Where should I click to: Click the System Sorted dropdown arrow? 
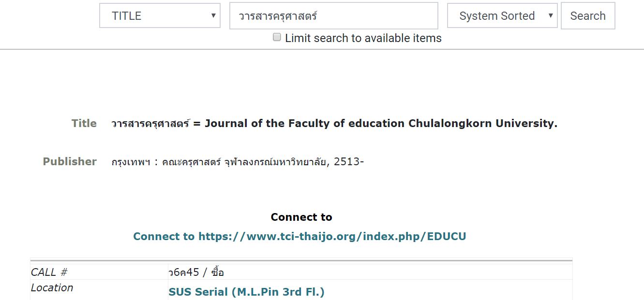coord(550,16)
